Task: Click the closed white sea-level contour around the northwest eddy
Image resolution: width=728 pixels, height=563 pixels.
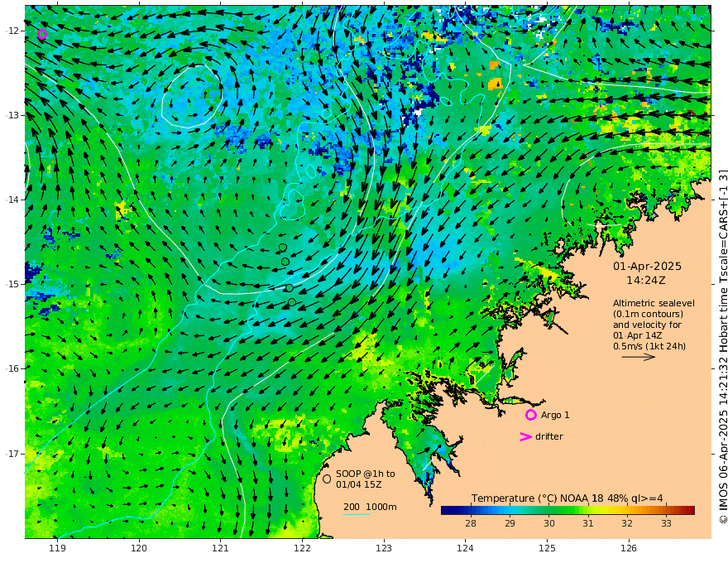Action: (x=191, y=96)
